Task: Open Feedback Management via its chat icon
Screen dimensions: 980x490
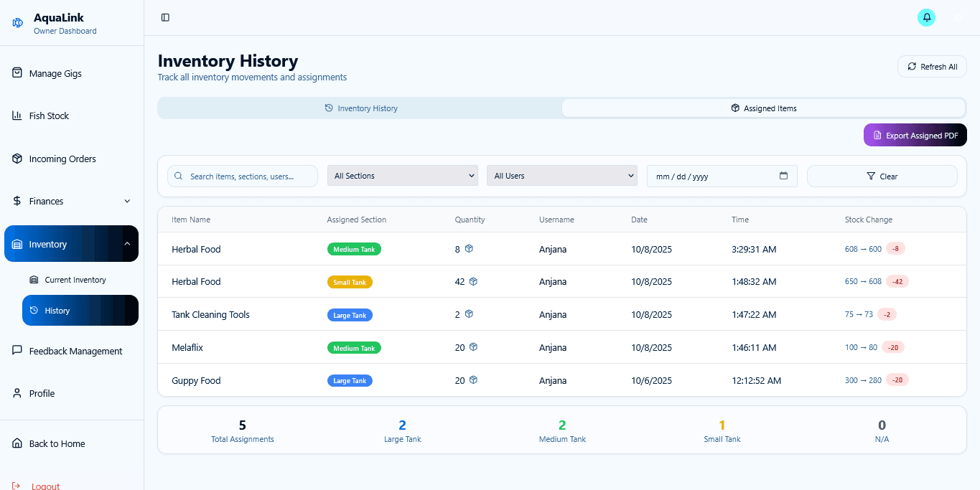Action: click(x=16, y=351)
